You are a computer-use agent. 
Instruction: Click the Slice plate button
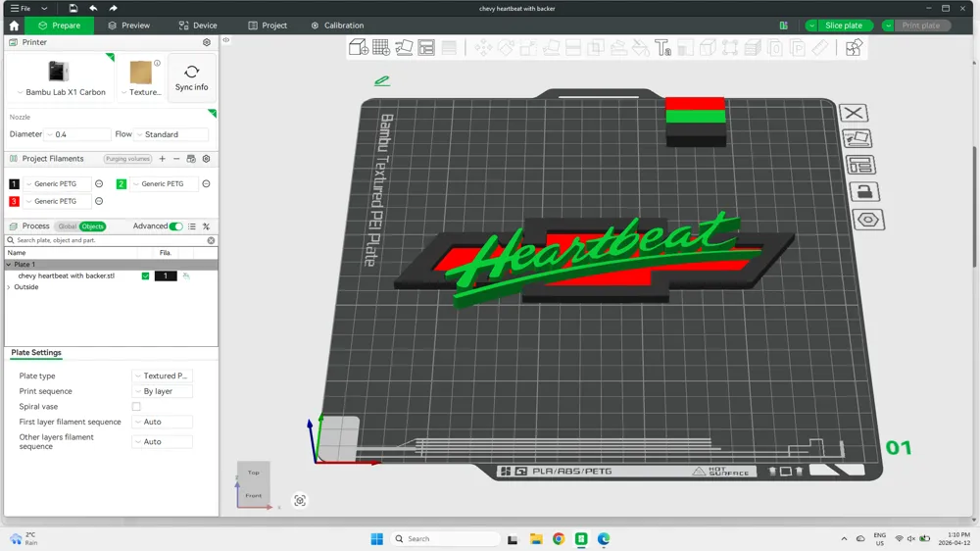(843, 25)
